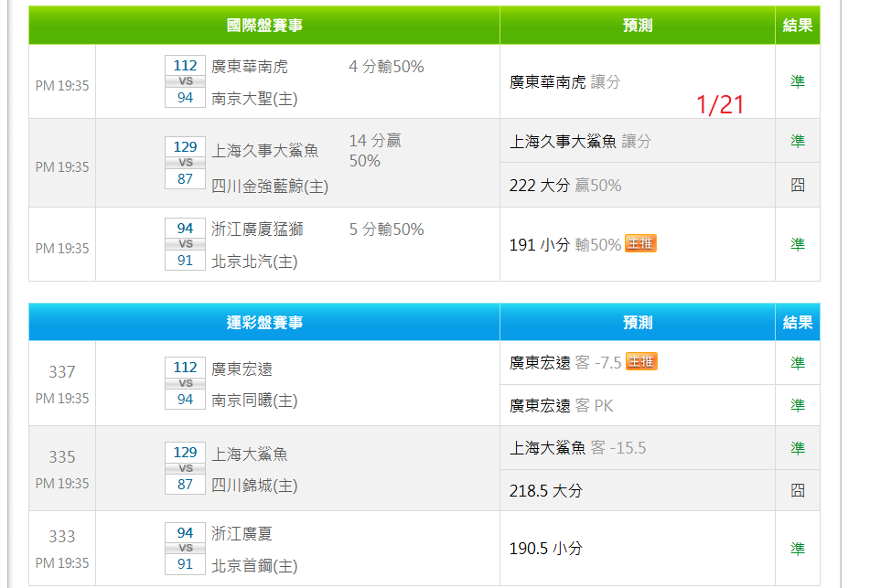The width and height of the screenshot is (870, 588).
Task: Click the VS badge between 廣東宏遠 and 南京同曦
Action: 186,383
